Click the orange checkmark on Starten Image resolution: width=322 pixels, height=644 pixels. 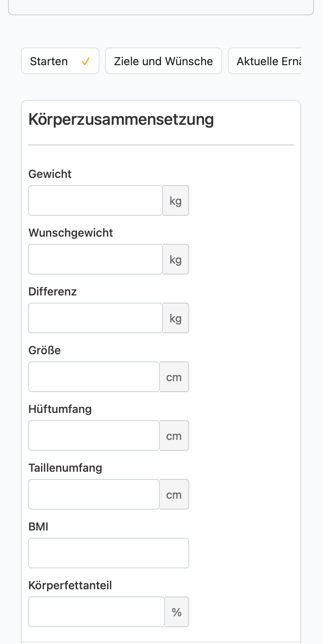coord(85,62)
